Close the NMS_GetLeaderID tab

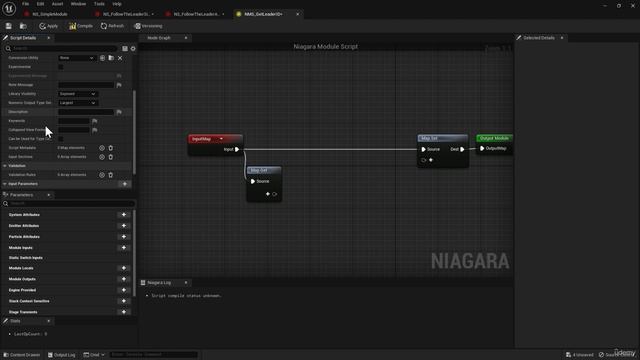pyautogui.click(x=298, y=14)
